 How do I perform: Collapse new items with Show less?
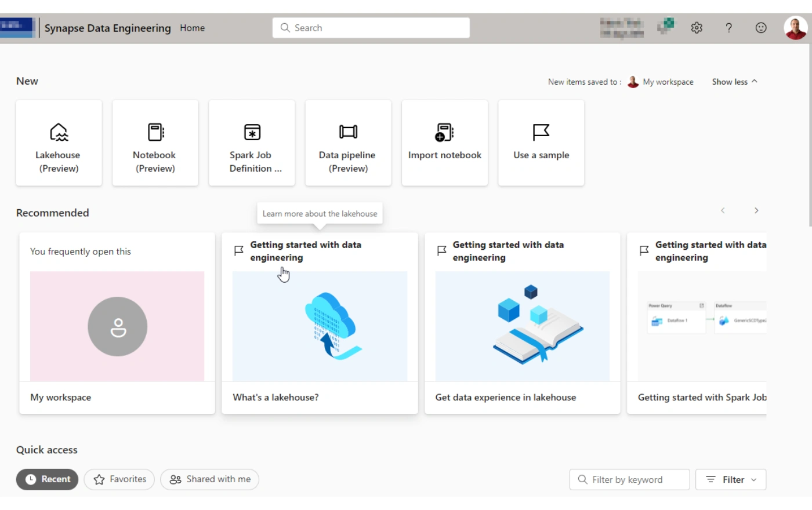735,82
